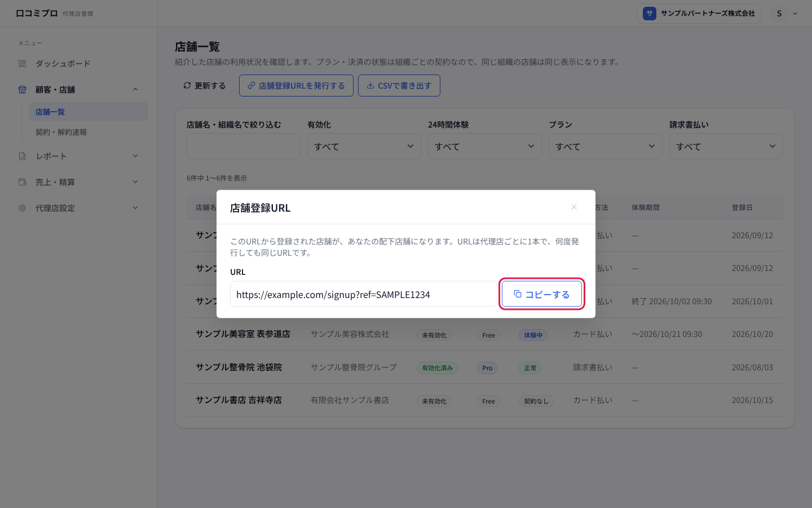This screenshot has width=812, height=508.
Task: Click the 売上・精算 wallet icon
Action: pos(22,182)
